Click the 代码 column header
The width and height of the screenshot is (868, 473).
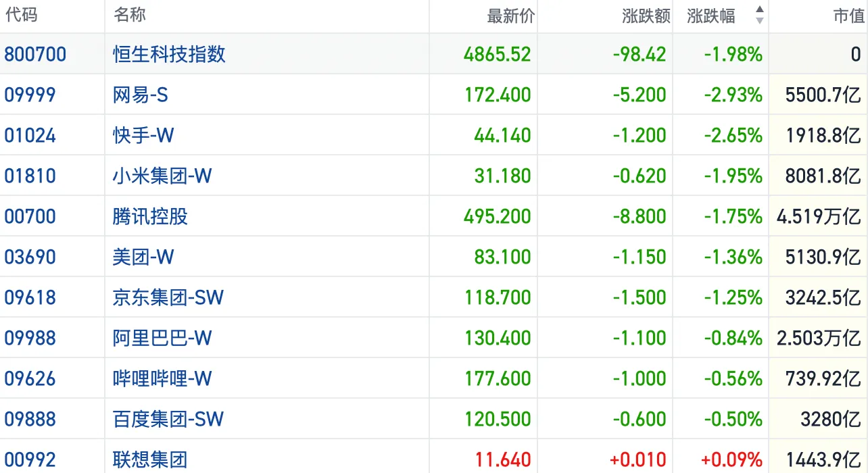click(21, 15)
